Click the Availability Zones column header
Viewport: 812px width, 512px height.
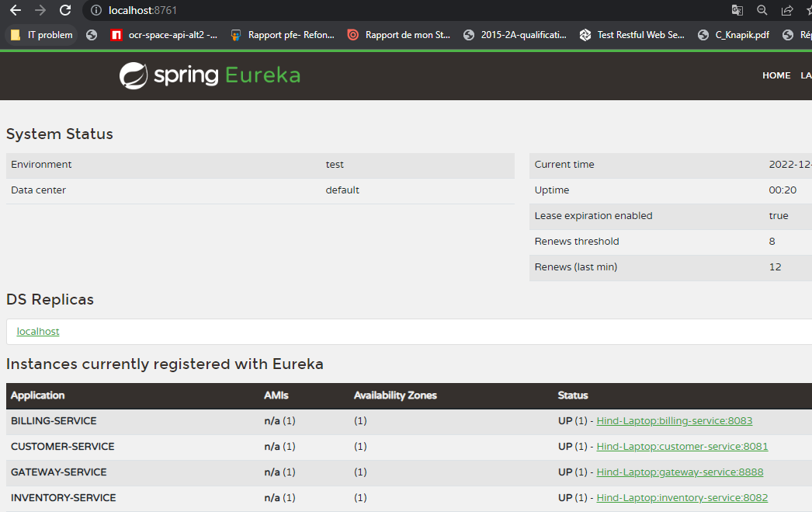coord(395,395)
